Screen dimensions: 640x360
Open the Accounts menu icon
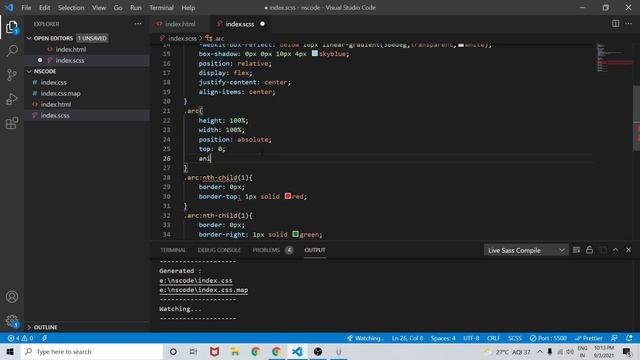point(12,297)
